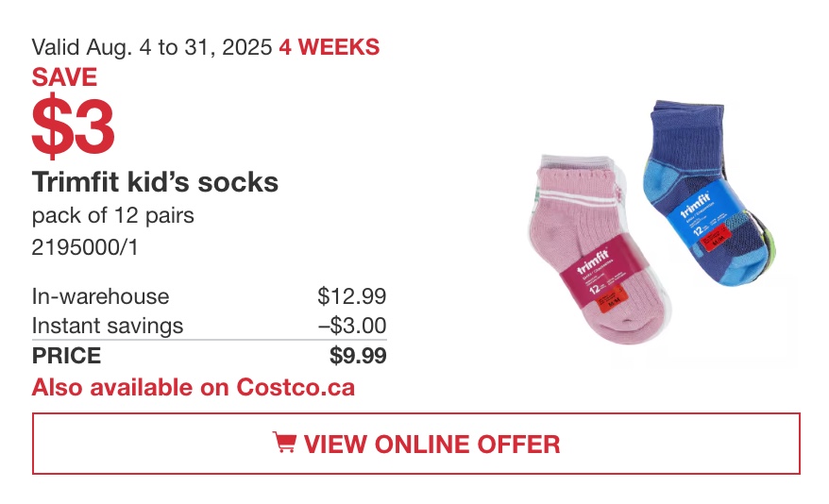
Task: Select the pink socks product image
Action: pyautogui.click(x=598, y=249)
